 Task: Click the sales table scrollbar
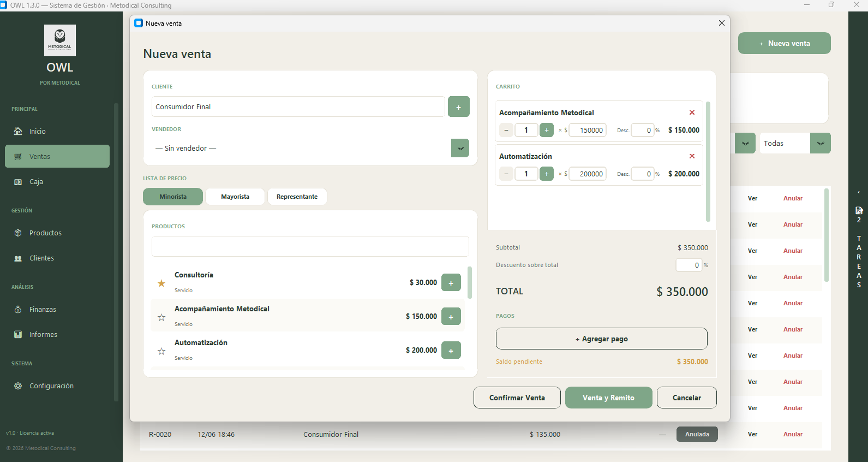pyautogui.click(x=827, y=235)
